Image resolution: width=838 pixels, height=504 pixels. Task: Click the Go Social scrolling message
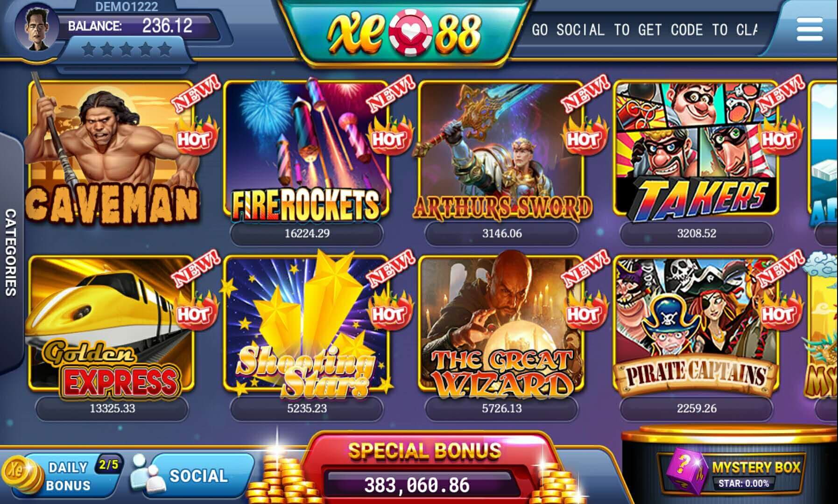(644, 30)
